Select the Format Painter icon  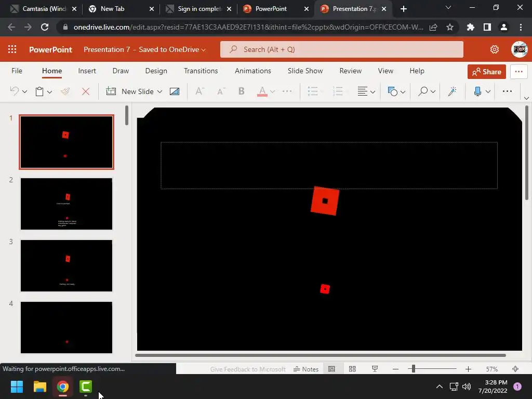click(65, 91)
